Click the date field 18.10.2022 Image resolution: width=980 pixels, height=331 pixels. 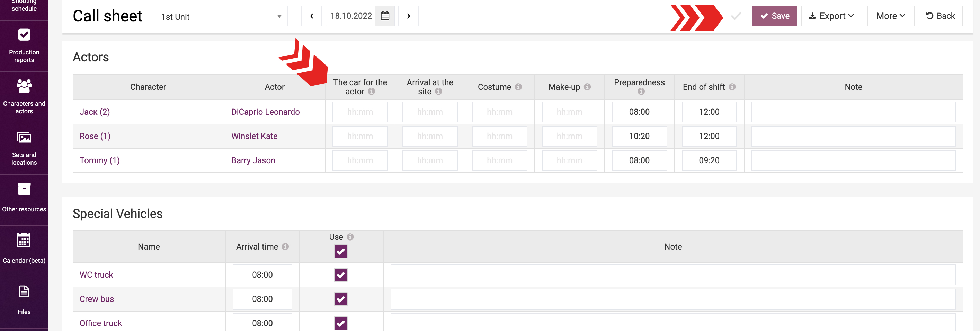351,16
